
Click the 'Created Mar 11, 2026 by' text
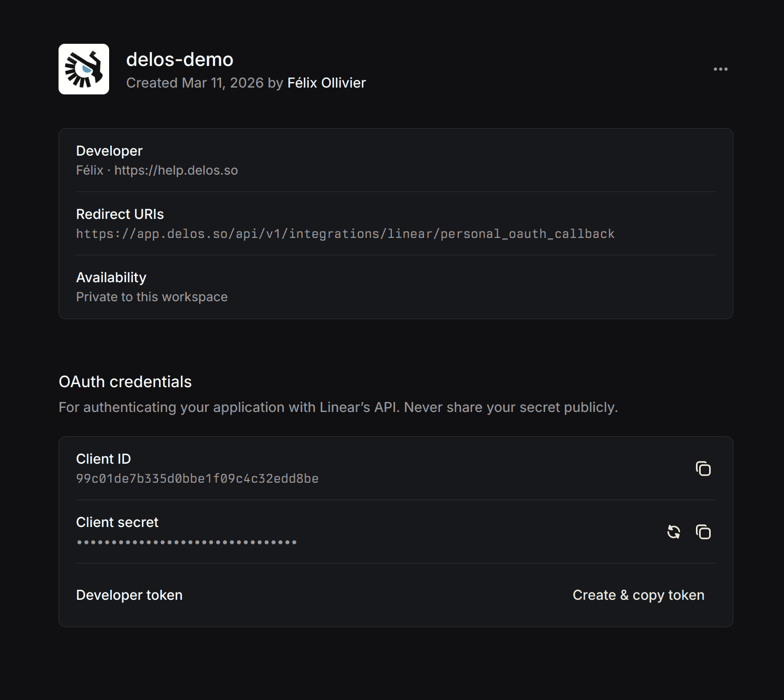(x=205, y=83)
